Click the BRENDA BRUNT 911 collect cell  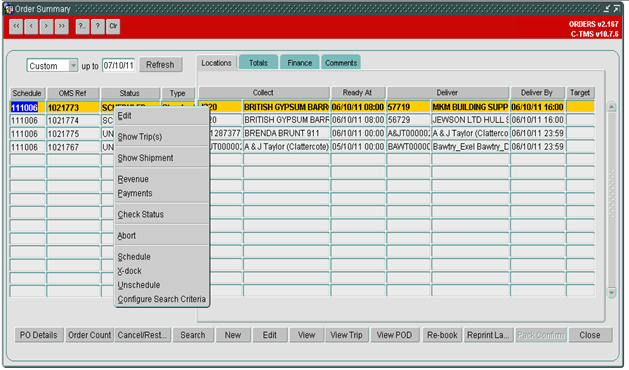286,133
